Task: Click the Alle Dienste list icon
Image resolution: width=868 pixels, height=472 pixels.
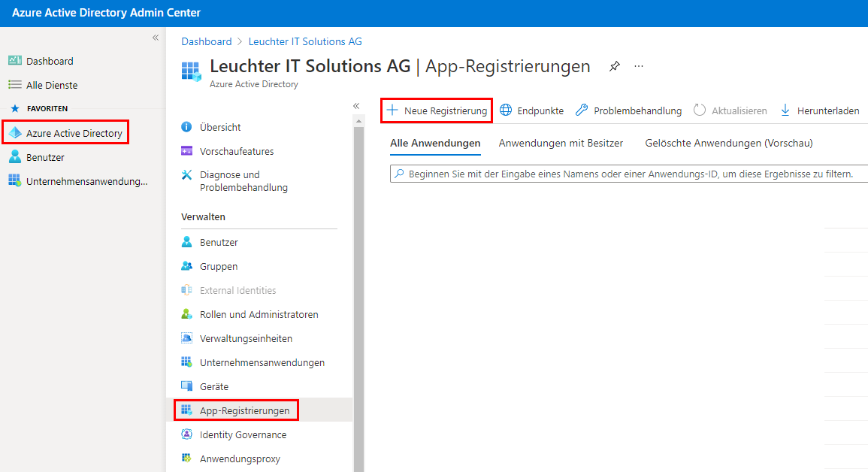Action: [x=15, y=85]
